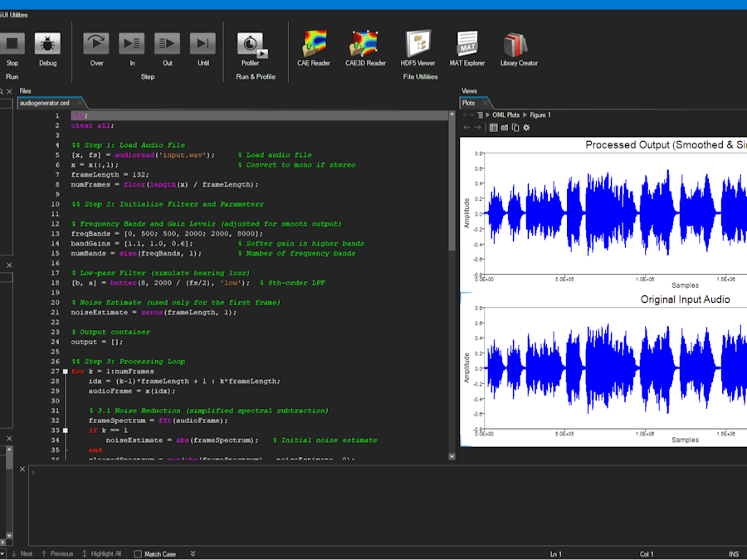747x560 pixels.
Task: Open the GUI Utilities menu
Action: pos(14,15)
